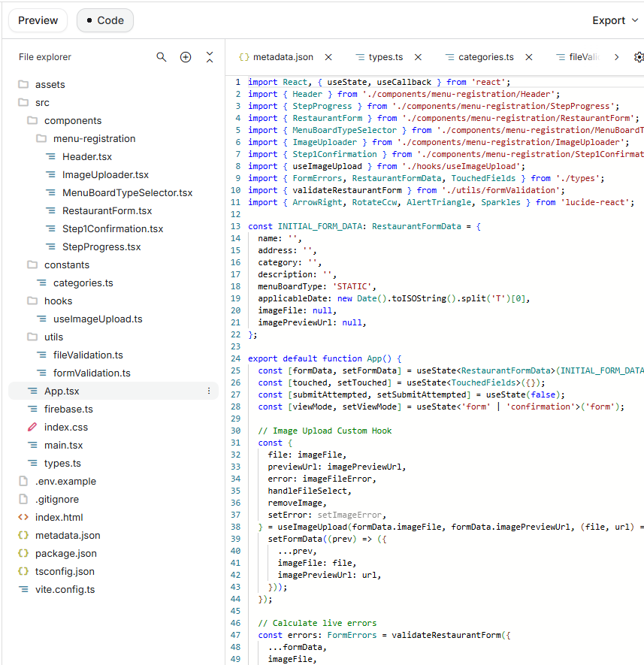
Task: Click the file icon beside .gitignore
Action: [x=23, y=499]
